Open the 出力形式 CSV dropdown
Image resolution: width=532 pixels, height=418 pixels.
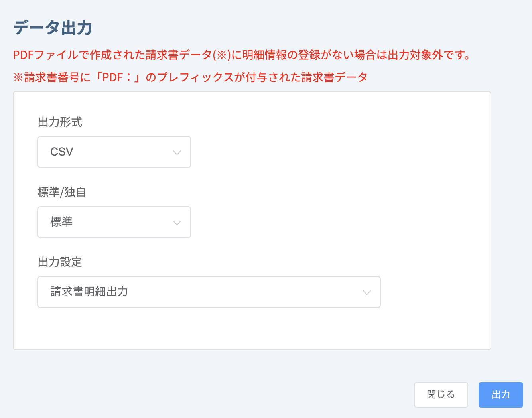pyautogui.click(x=114, y=152)
